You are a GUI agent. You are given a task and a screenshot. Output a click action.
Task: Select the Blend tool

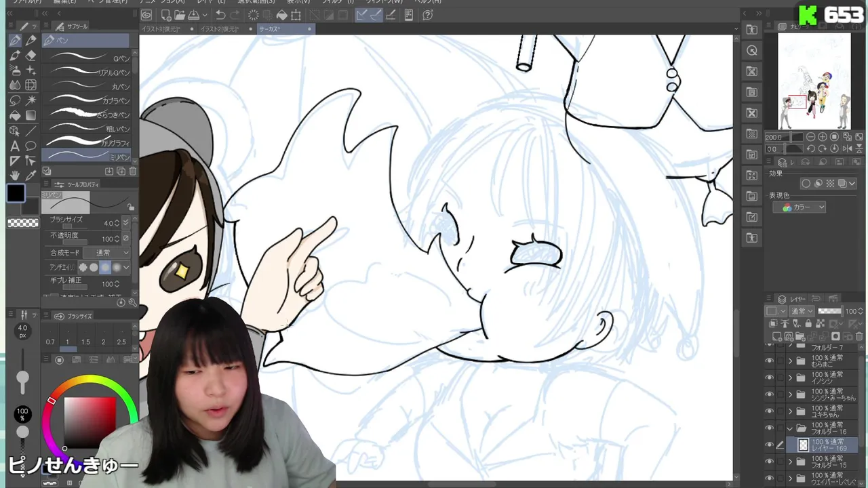(15, 85)
